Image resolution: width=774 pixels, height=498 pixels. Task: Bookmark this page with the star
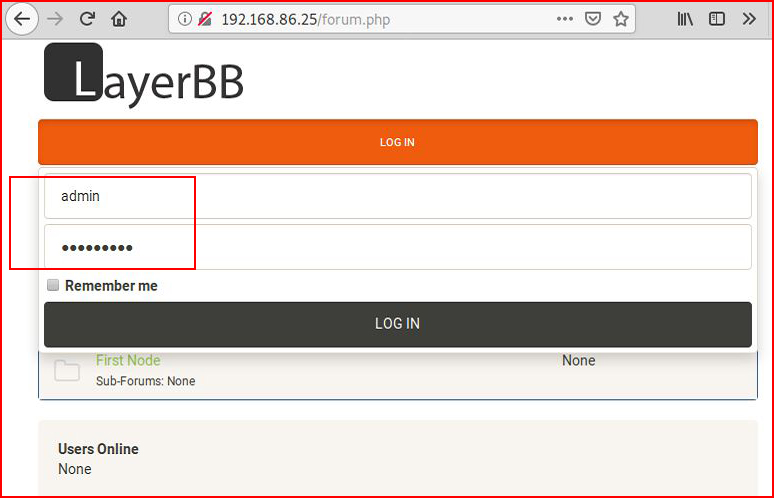coord(620,19)
